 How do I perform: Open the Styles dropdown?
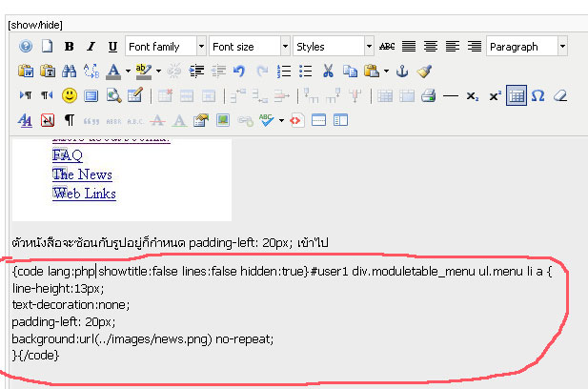coord(334,46)
